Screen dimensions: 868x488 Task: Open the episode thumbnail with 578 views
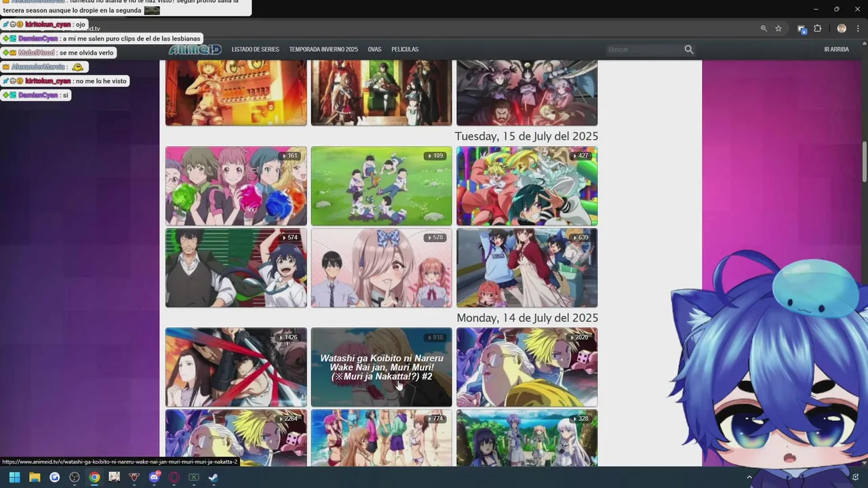(381, 268)
